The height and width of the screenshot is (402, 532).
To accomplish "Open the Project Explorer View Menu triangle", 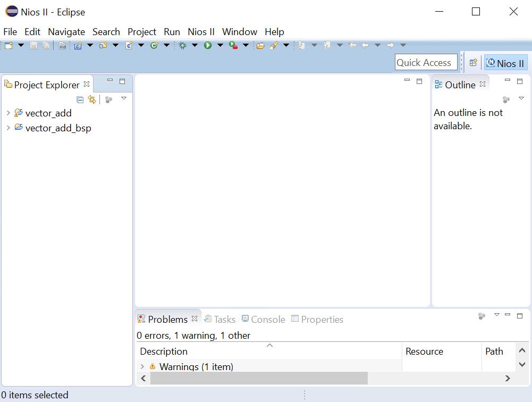I will 124,98.
